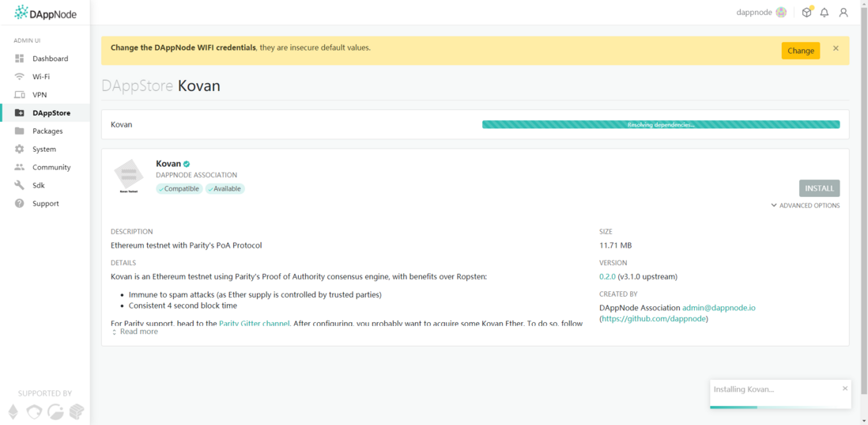Navigate to VPN section
The width and height of the screenshot is (868, 425).
(40, 95)
